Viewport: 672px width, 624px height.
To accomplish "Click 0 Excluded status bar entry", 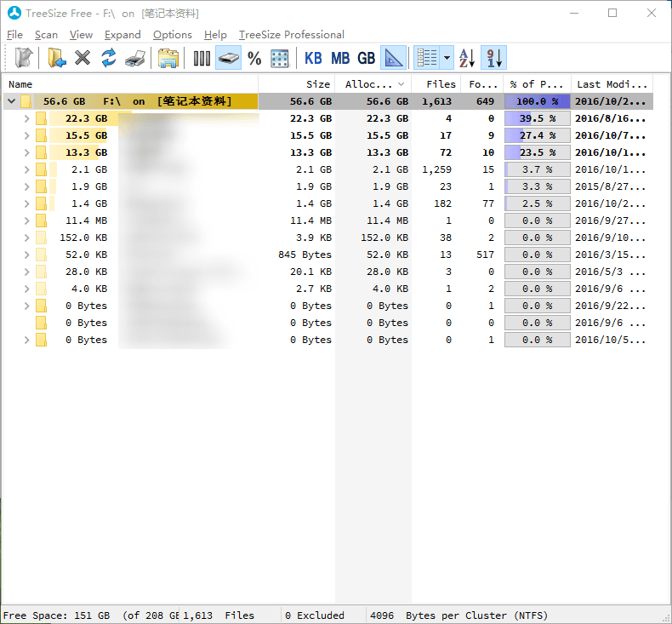I will tap(315, 615).
